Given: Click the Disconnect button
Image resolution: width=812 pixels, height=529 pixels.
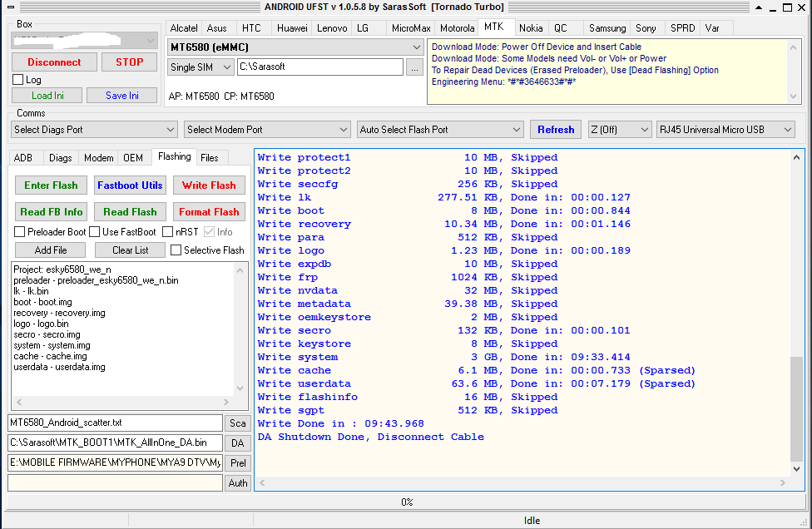Looking at the screenshot, I should 54,62.
